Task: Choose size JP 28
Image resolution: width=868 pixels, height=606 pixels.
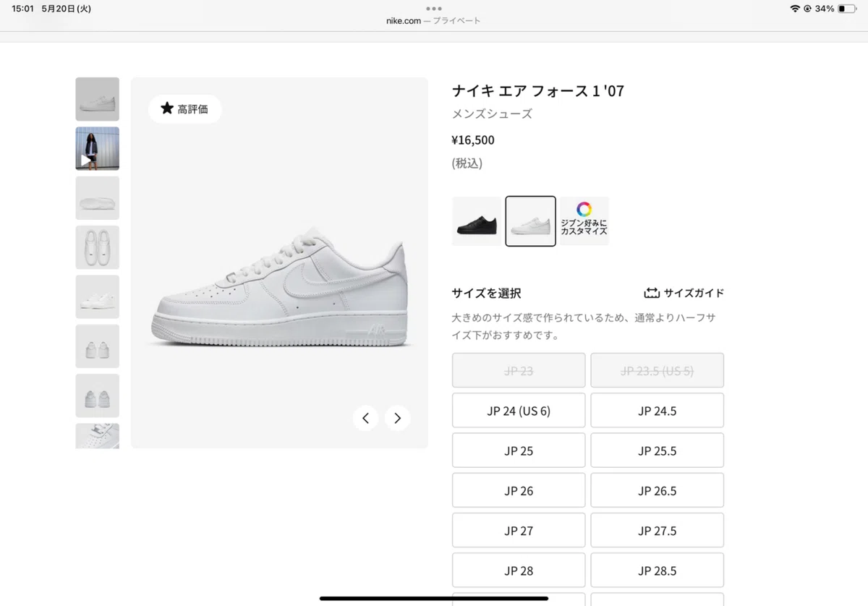Action: (x=519, y=571)
